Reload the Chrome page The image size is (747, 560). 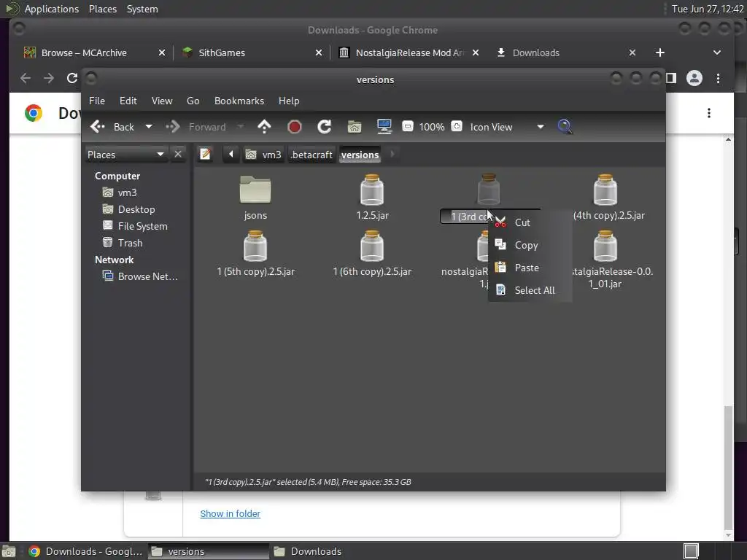[72, 78]
